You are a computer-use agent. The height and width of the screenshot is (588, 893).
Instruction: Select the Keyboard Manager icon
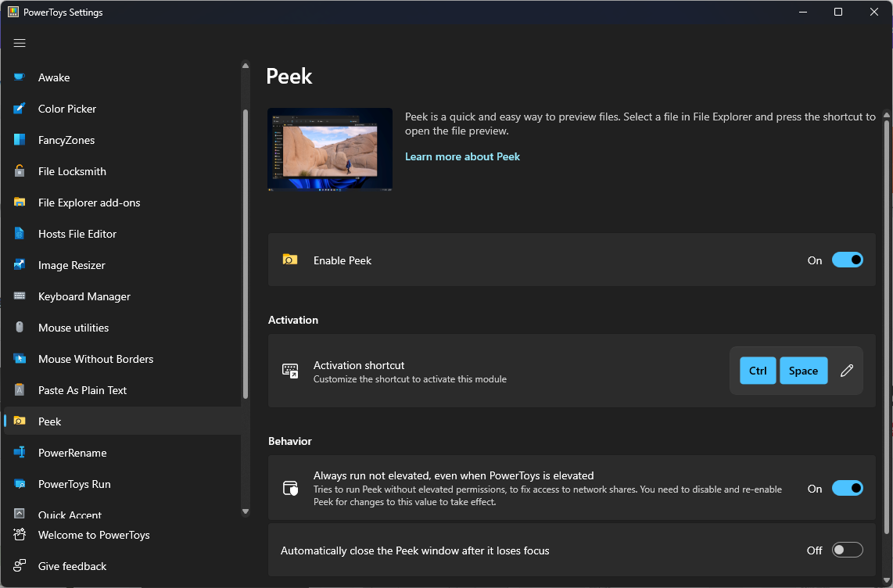(20, 296)
